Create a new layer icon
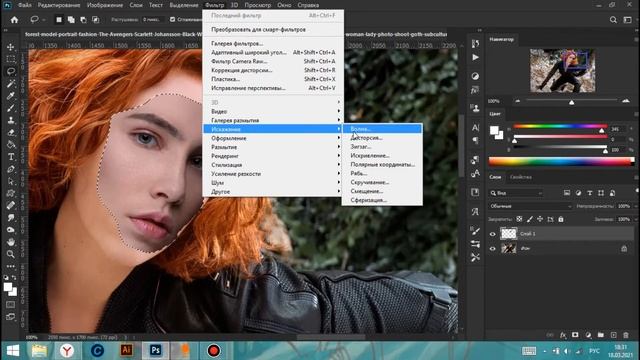The height and width of the screenshot is (360, 640). (613, 335)
